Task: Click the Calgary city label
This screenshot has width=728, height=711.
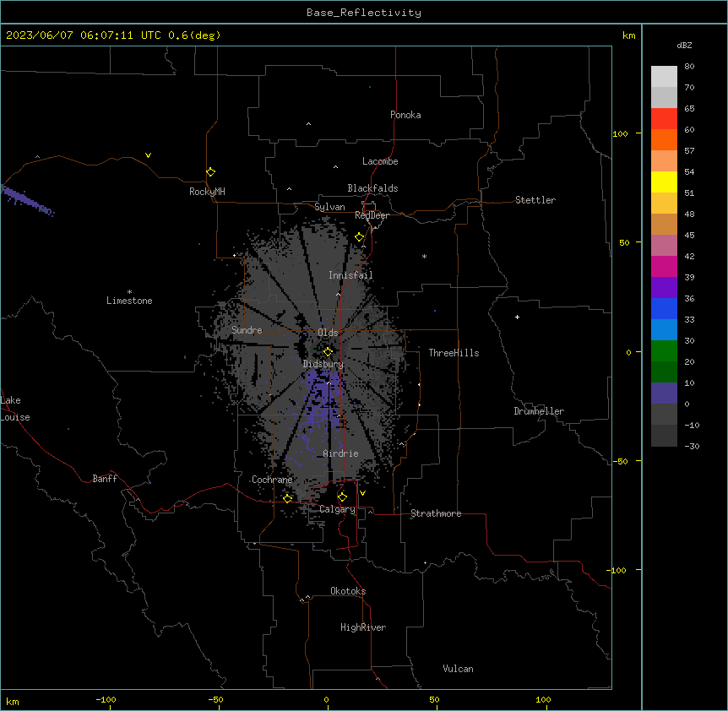Action: point(337,509)
